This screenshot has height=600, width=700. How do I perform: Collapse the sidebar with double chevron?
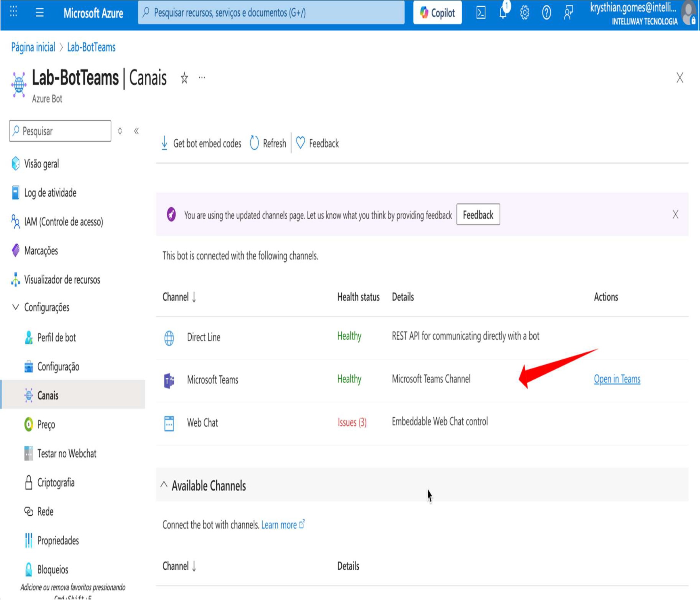point(136,131)
